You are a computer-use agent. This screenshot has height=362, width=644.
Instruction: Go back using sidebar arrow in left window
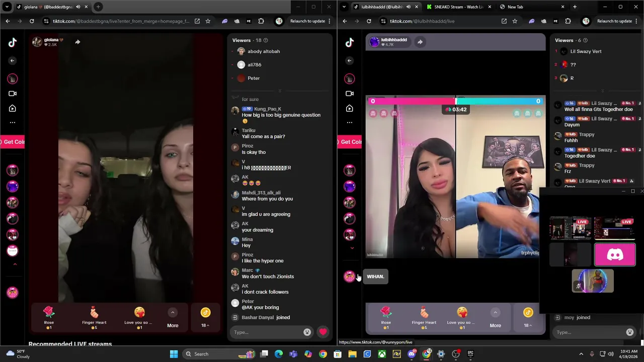pyautogui.click(x=13, y=61)
